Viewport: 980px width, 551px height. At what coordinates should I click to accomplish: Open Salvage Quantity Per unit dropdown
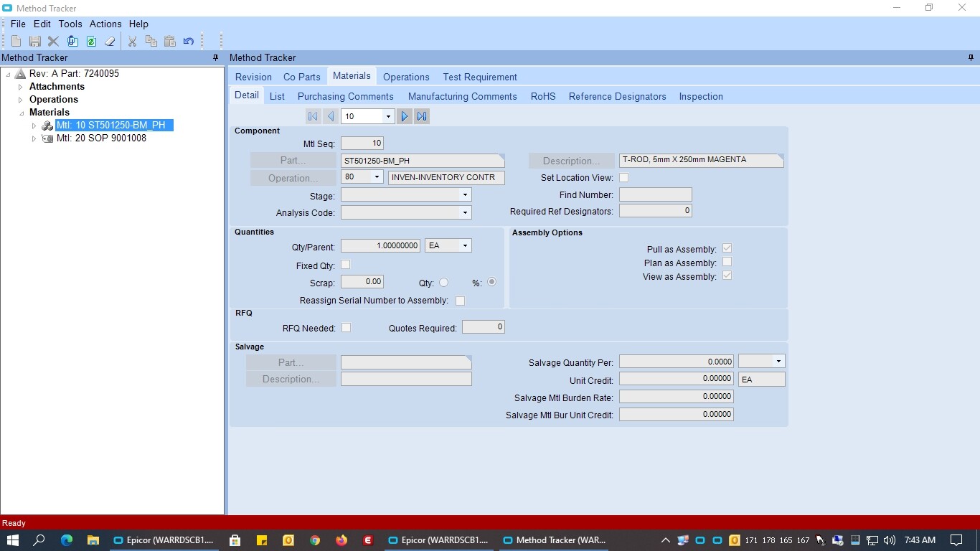778,362
